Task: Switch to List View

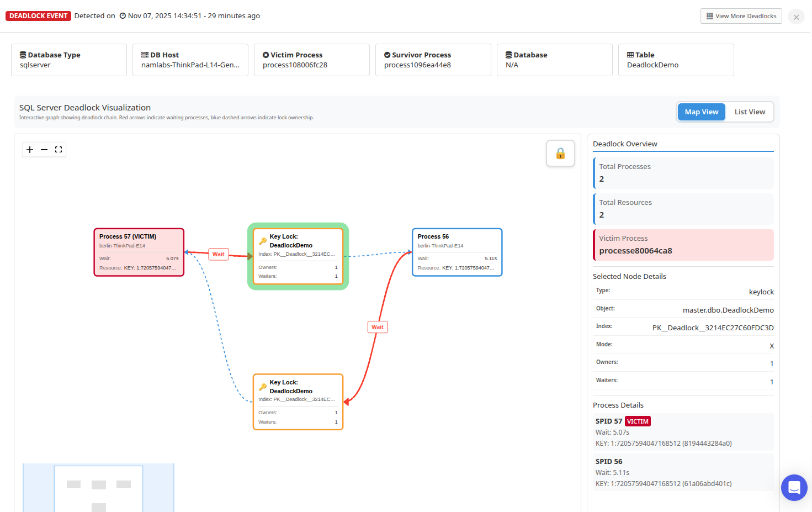Action: pos(749,112)
